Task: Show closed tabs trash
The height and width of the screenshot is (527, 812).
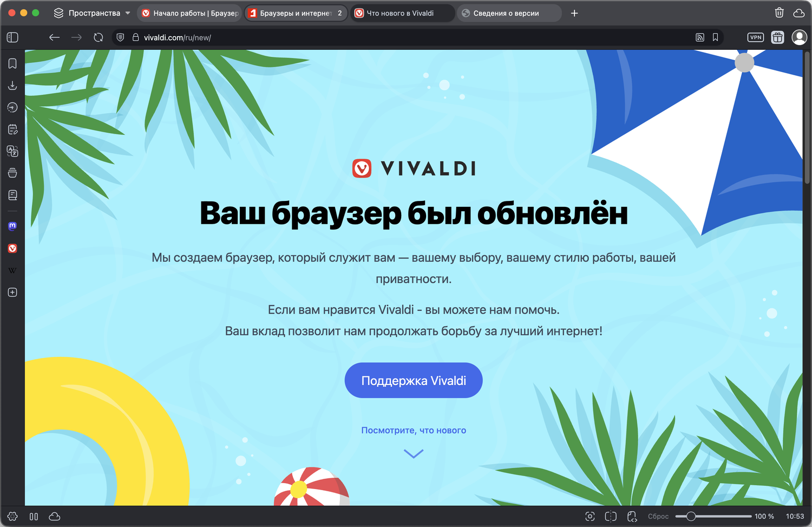Action: [779, 13]
